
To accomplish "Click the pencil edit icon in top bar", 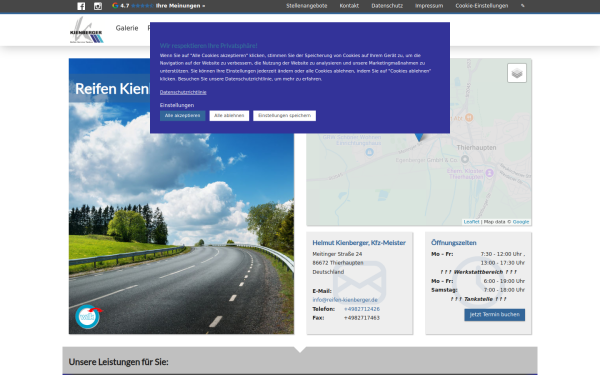I will [523, 6].
